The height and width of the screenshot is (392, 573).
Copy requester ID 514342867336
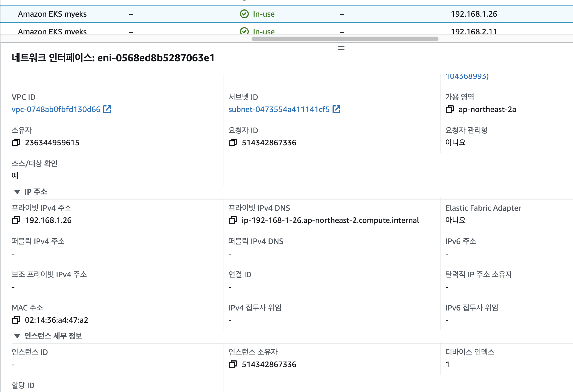pos(233,143)
